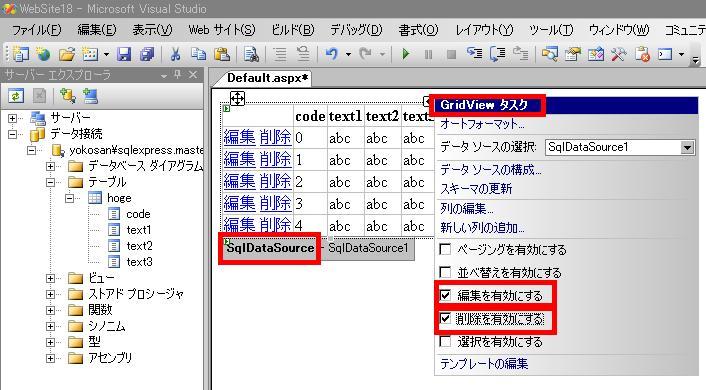This screenshot has height=390, width=706.
Task: Click the Paste clipboard icon
Action: (222, 54)
